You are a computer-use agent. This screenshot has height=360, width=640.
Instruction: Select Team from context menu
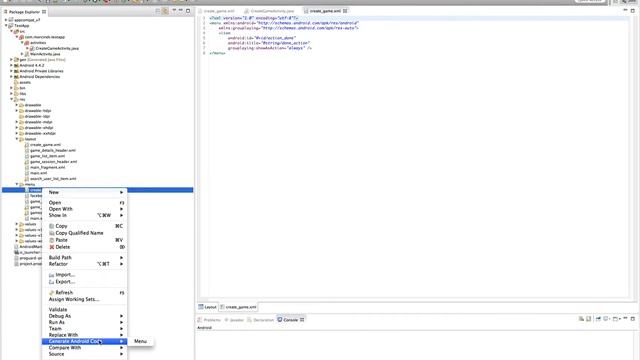point(85,329)
